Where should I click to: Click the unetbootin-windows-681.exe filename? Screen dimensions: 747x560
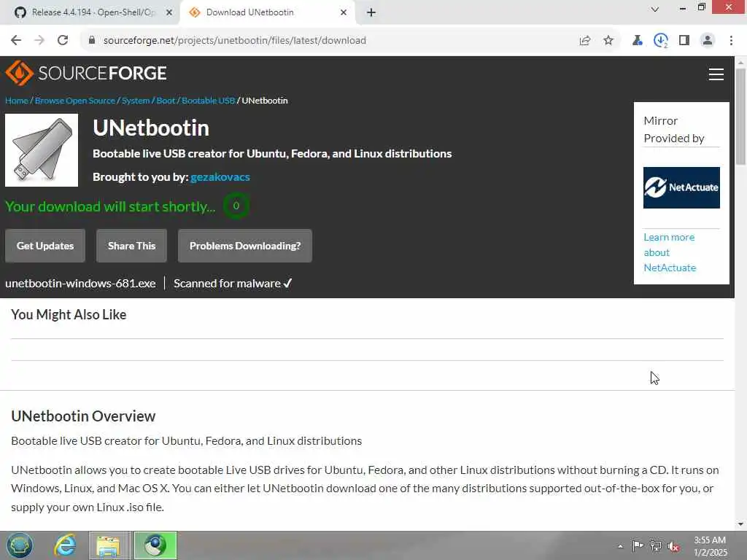(x=80, y=284)
